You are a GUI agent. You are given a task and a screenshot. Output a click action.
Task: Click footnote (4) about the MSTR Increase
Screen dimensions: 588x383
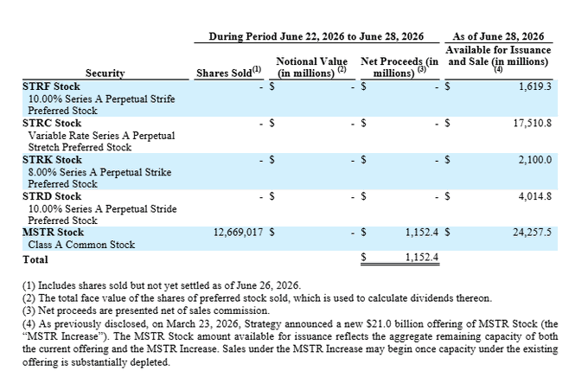[291, 343]
